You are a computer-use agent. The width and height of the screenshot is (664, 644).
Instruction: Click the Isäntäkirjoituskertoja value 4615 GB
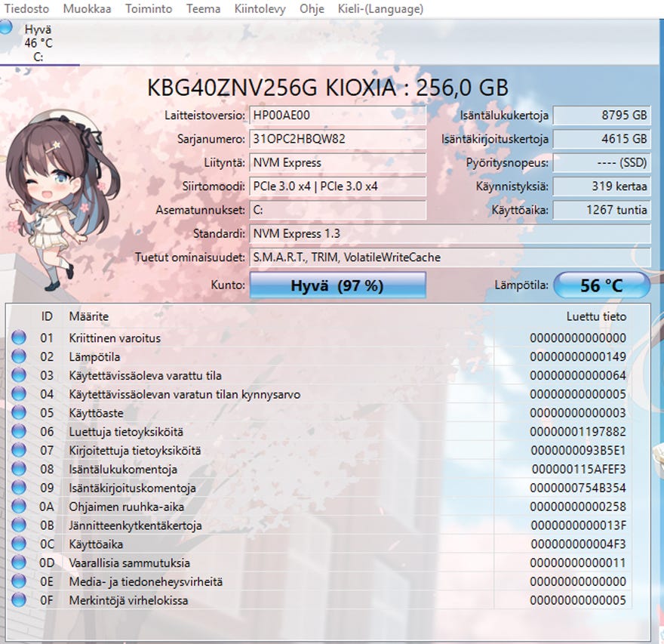(x=601, y=139)
